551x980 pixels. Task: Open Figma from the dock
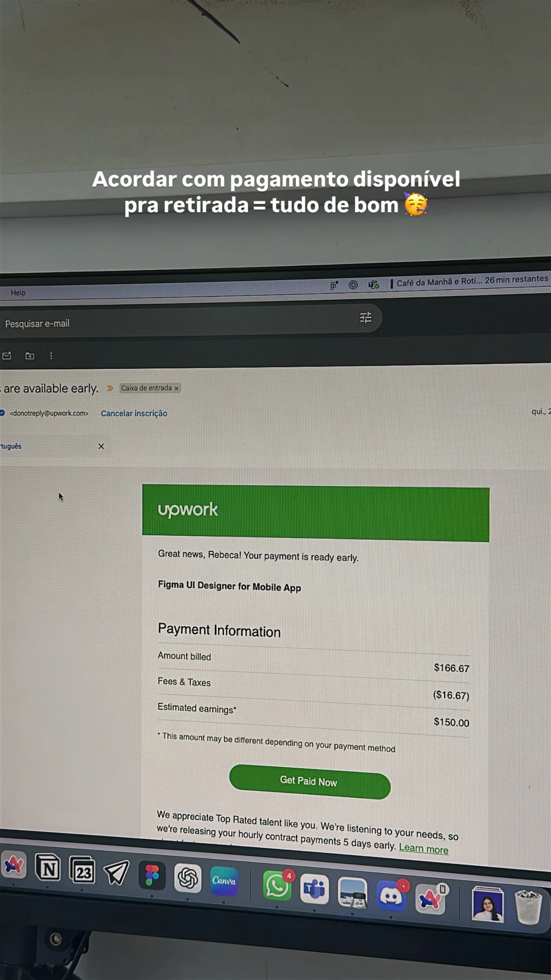[x=152, y=876]
